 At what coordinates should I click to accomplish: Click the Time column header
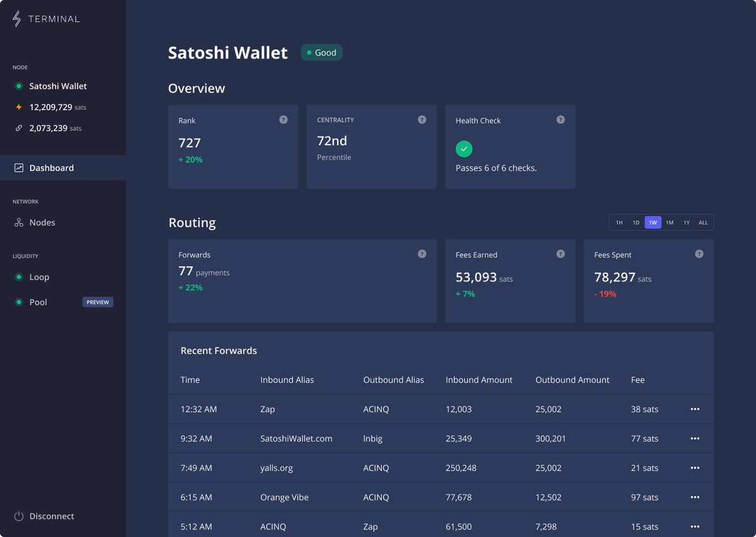pos(190,380)
